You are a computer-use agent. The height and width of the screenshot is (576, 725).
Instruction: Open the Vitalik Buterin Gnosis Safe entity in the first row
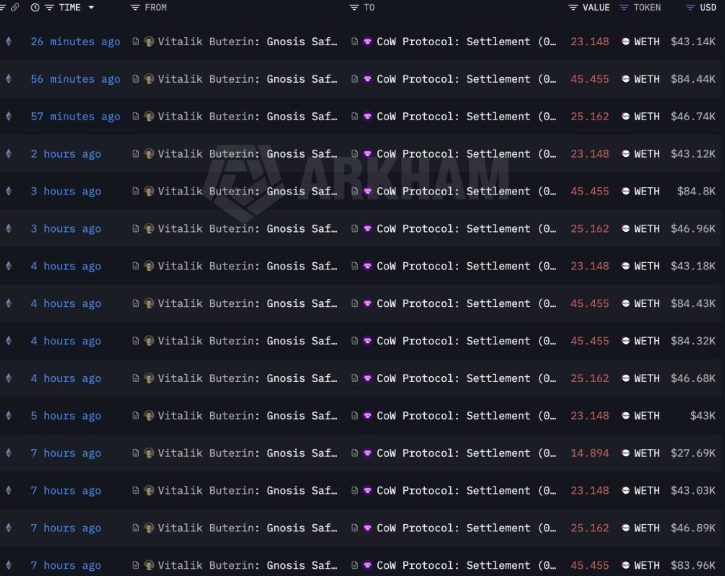247,42
